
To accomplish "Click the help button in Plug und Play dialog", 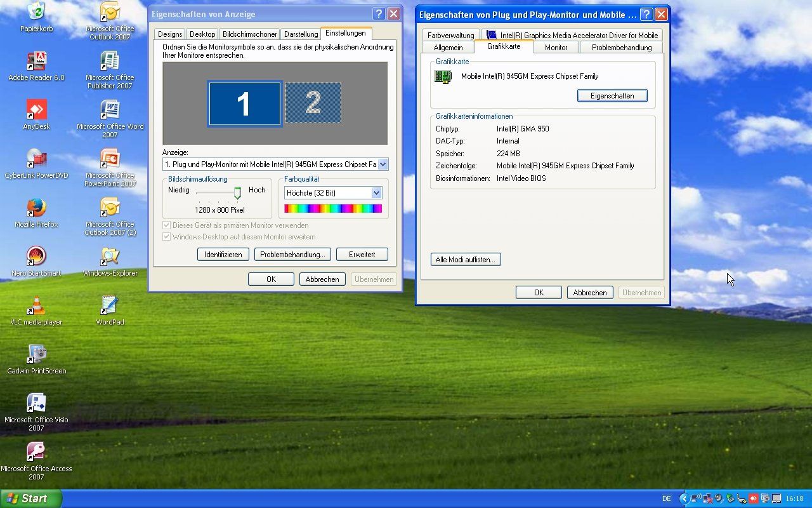I will click(646, 15).
